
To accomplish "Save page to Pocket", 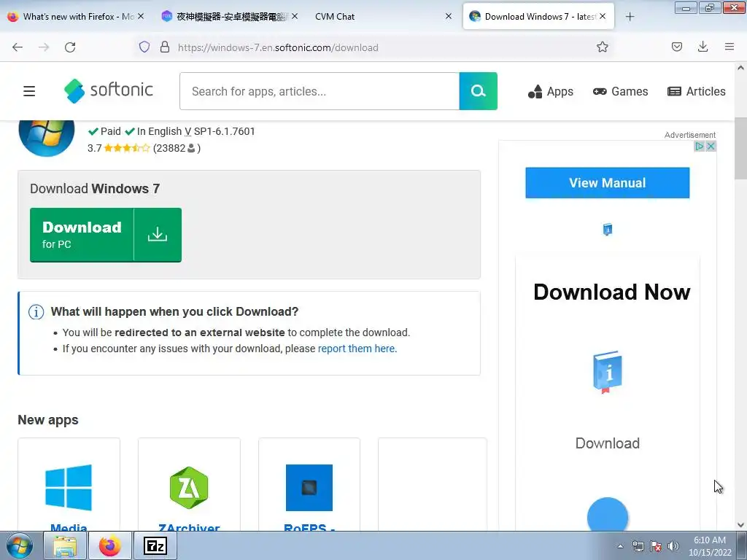I will pos(676,47).
